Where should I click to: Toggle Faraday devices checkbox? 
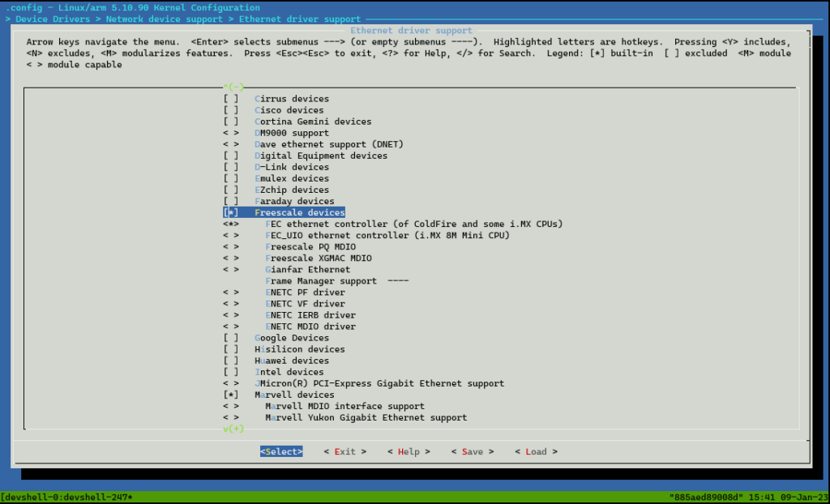click(230, 201)
